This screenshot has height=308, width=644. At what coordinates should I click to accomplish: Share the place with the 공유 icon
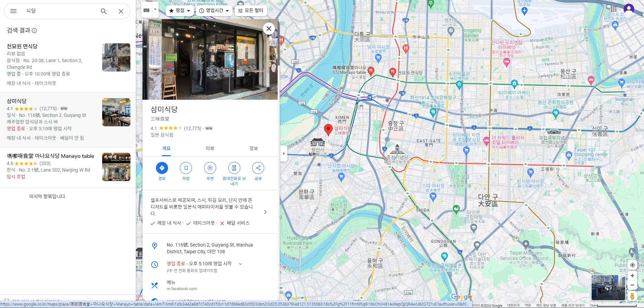pos(258,168)
